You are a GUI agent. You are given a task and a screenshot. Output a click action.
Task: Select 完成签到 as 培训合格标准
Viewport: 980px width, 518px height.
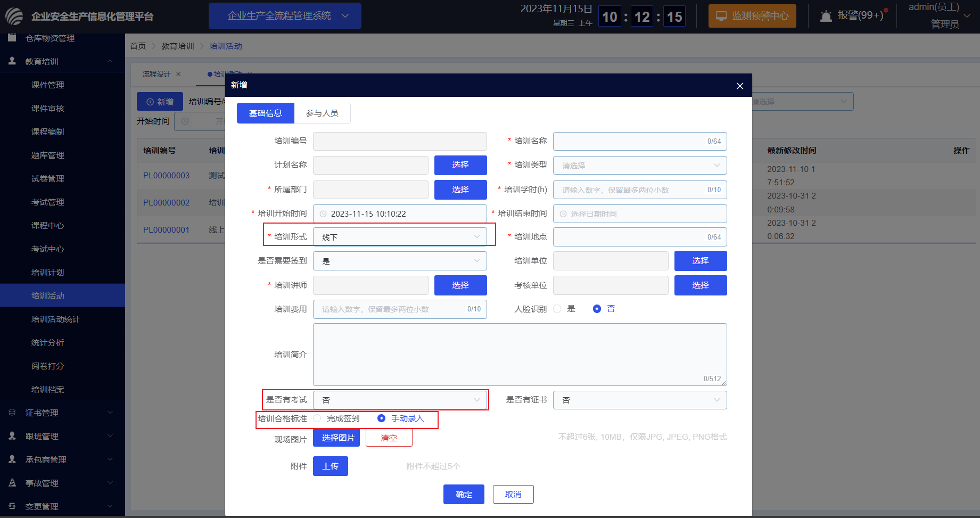pos(317,418)
